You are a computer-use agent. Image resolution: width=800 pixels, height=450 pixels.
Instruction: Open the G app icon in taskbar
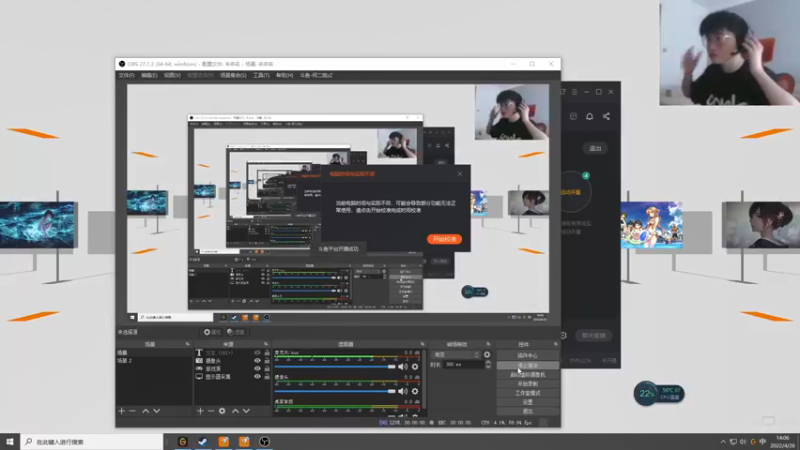[183, 442]
